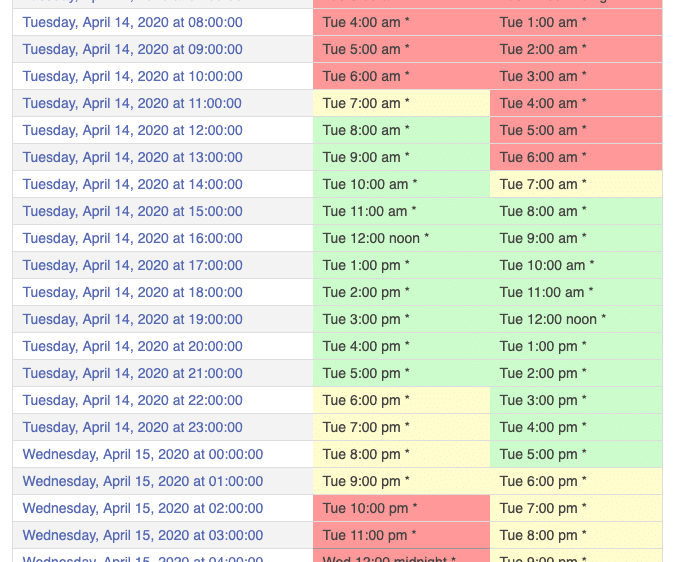Viewport: 675px width, 562px height.
Task: Click the Wednesday, April 15 at 02:00:00 link
Action: [142, 508]
